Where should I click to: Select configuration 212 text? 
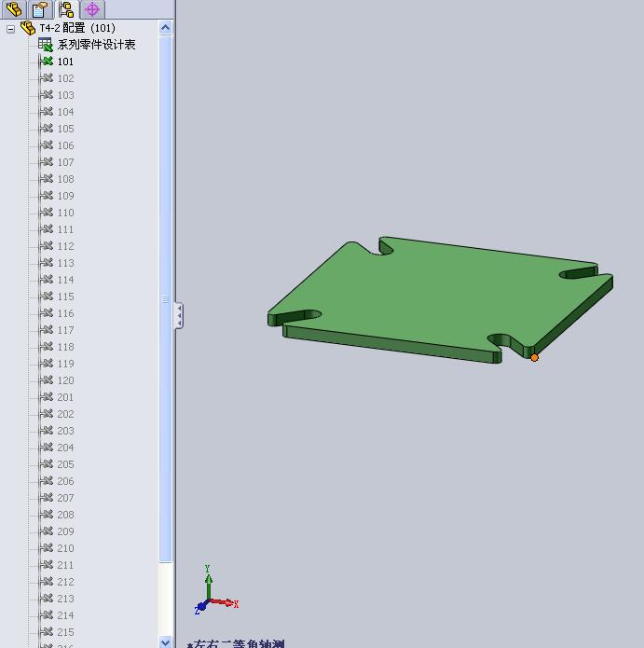pos(65,582)
